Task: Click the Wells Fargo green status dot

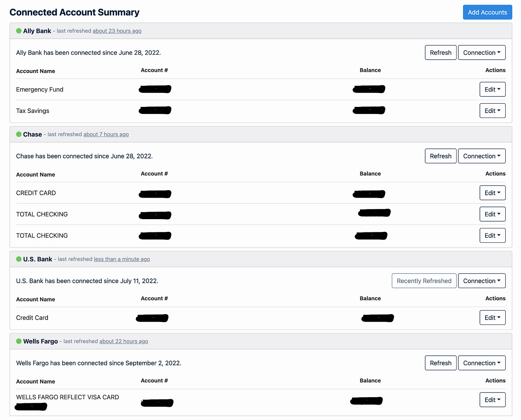Action: tap(19, 341)
